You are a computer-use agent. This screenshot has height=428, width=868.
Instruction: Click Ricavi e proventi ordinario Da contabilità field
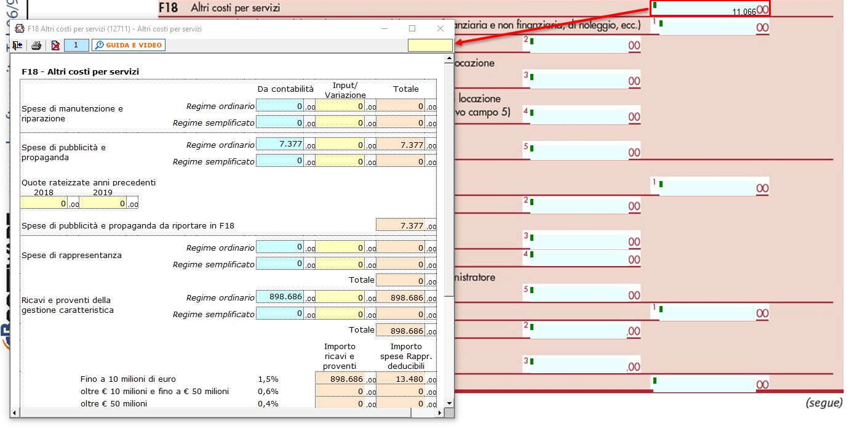pyautogui.click(x=280, y=297)
